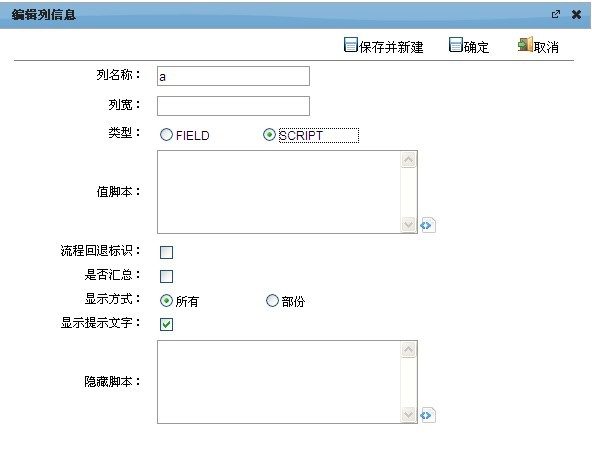Select the FIELD type radio button
Image resolution: width=592 pixels, height=468 pixels.
(x=166, y=135)
